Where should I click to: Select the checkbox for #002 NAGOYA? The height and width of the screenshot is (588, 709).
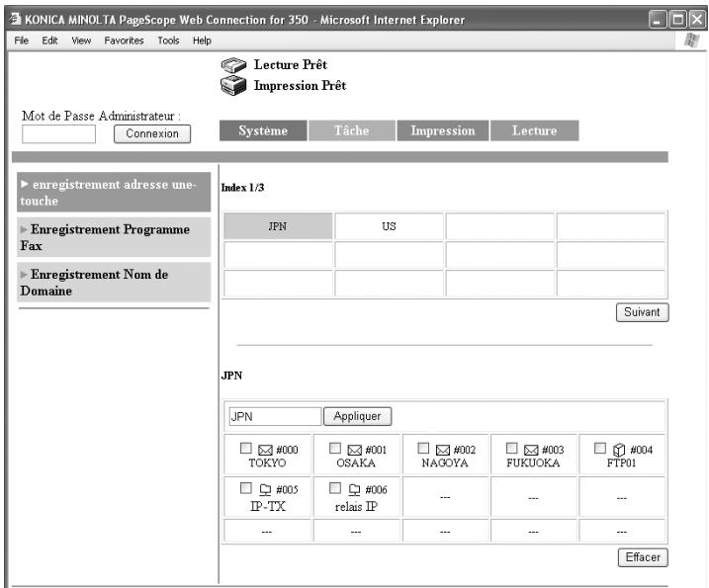(x=423, y=448)
